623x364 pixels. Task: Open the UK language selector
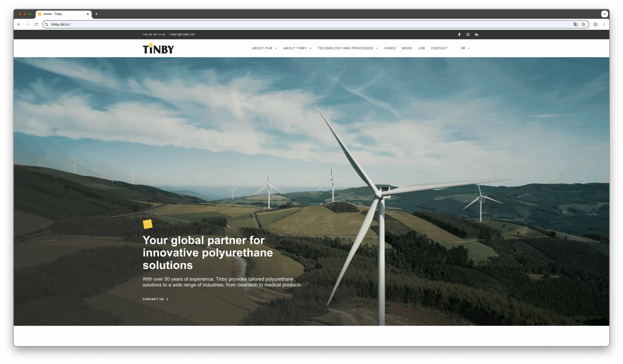pyautogui.click(x=465, y=48)
